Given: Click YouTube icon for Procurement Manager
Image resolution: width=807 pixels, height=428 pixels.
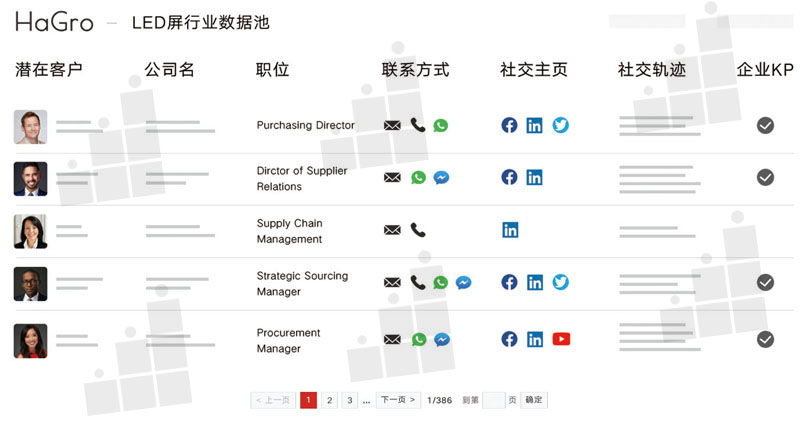Looking at the screenshot, I should click(x=561, y=339).
